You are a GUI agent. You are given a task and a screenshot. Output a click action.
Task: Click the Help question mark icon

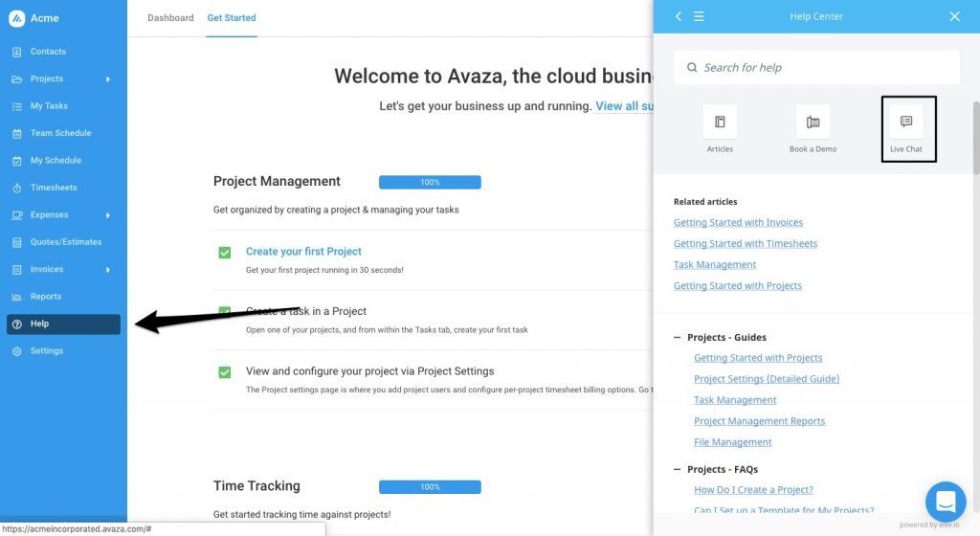[17, 324]
